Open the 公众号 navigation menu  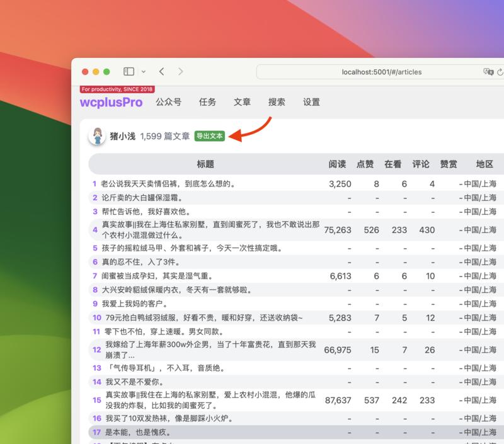click(169, 101)
